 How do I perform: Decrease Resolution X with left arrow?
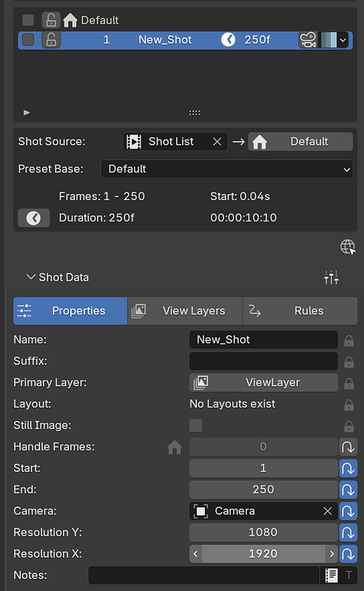coord(195,554)
